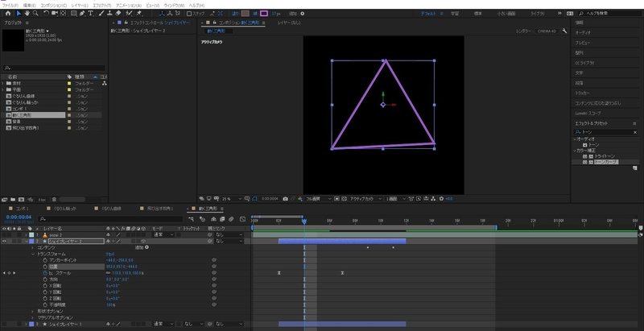Expand the コンテンツ property group
This screenshot has height=331, width=644.
(x=33, y=247)
